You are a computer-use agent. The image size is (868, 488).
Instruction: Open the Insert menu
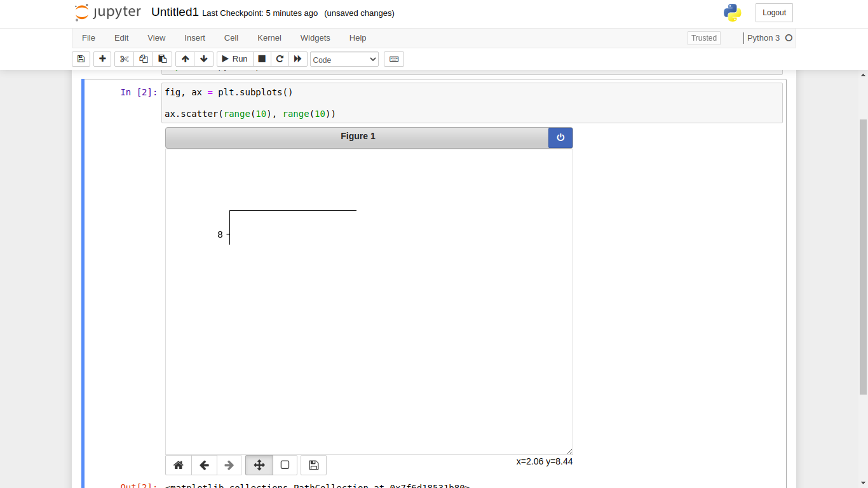(195, 38)
